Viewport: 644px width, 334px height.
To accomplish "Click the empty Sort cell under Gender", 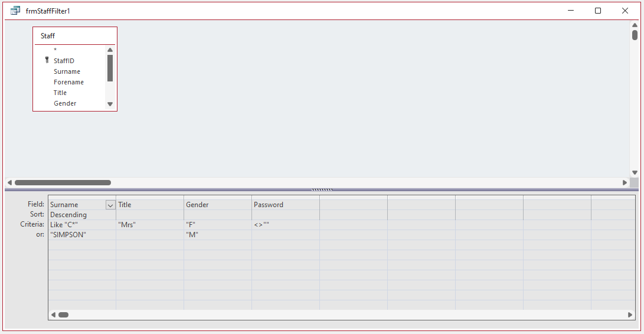I will (x=218, y=215).
